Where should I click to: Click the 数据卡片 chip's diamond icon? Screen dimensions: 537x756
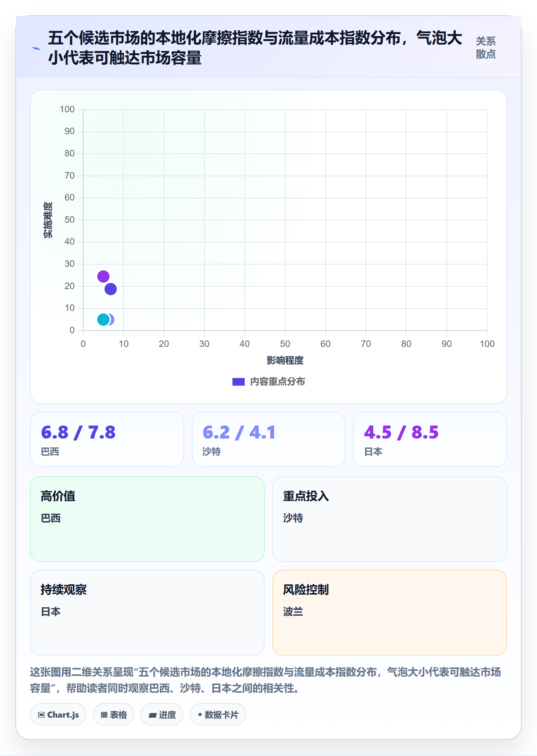tap(200, 715)
